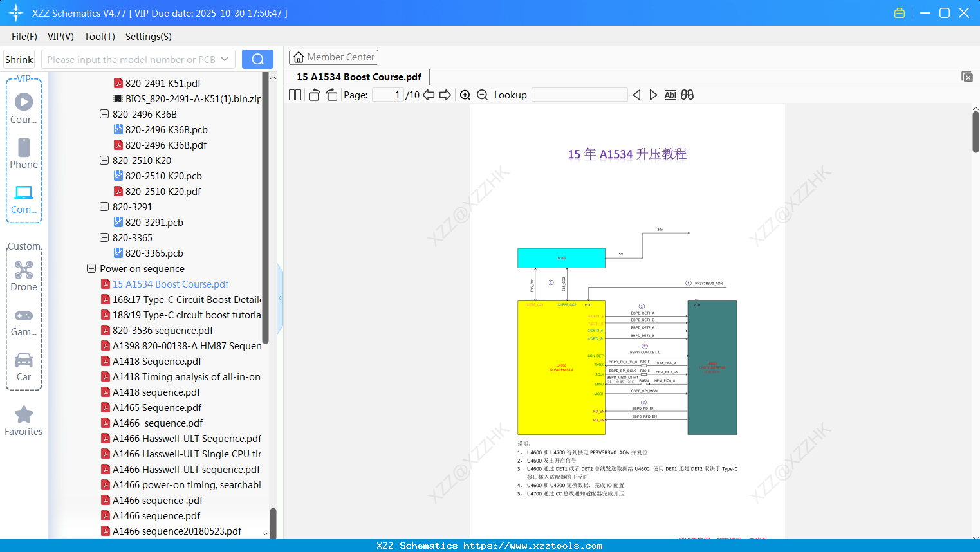
Task: Click the Page number input box
Action: pos(388,95)
